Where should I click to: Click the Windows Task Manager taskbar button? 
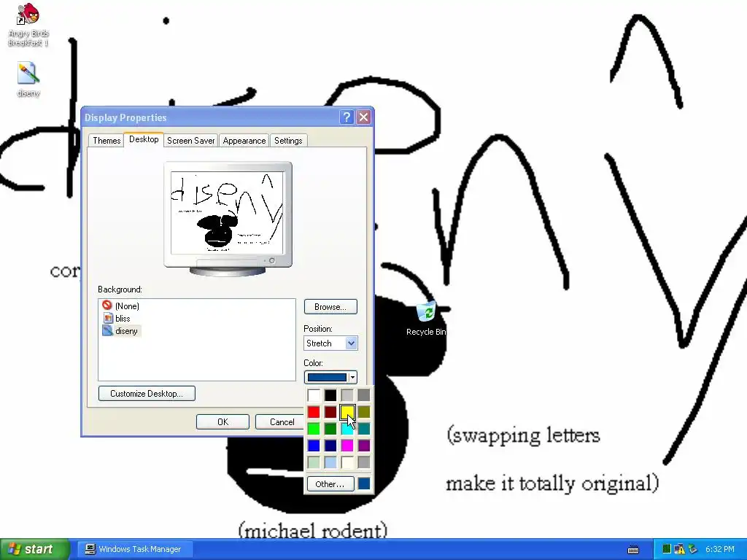point(136,549)
